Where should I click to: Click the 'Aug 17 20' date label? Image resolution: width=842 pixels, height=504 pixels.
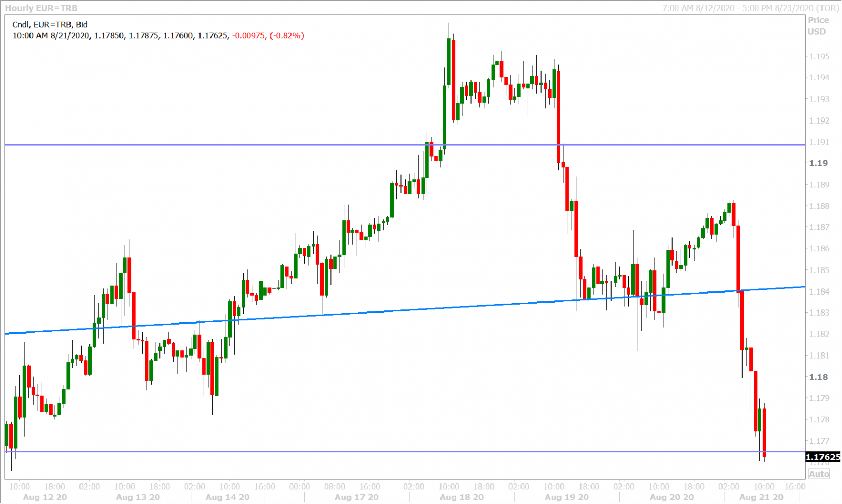[x=357, y=497]
